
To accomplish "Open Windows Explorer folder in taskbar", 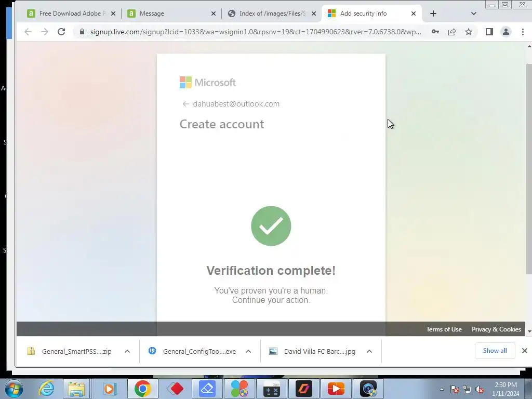I will pos(77,389).
